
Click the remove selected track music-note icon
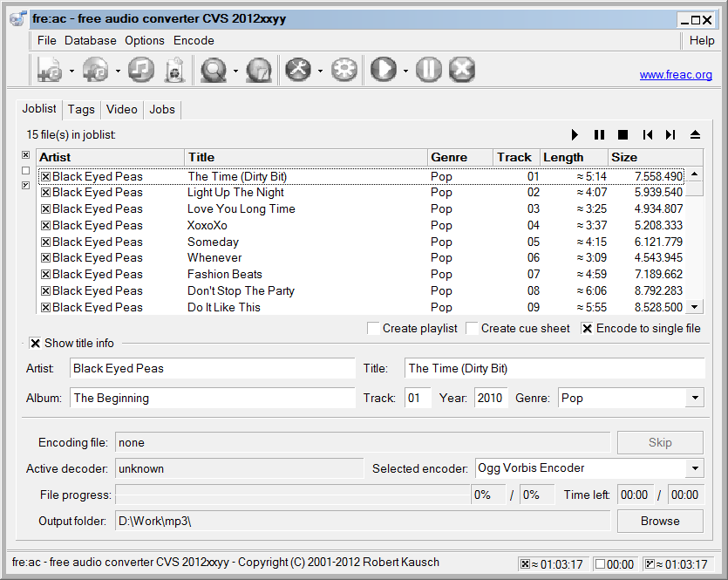pyautogui.click(x=141, y=70)
